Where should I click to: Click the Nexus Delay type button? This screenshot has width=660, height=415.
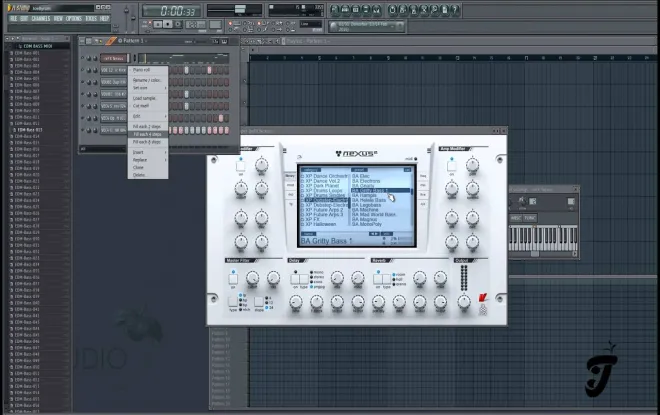click(x=303, y=279)
